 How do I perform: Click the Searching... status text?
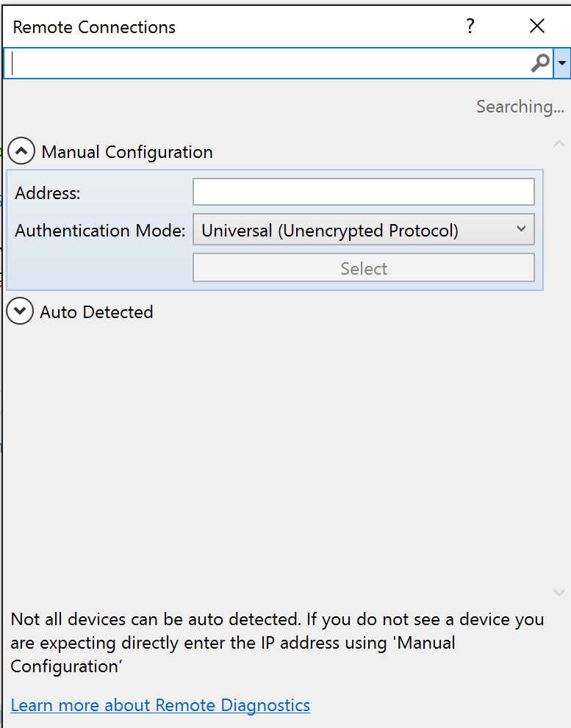[520, 107]
